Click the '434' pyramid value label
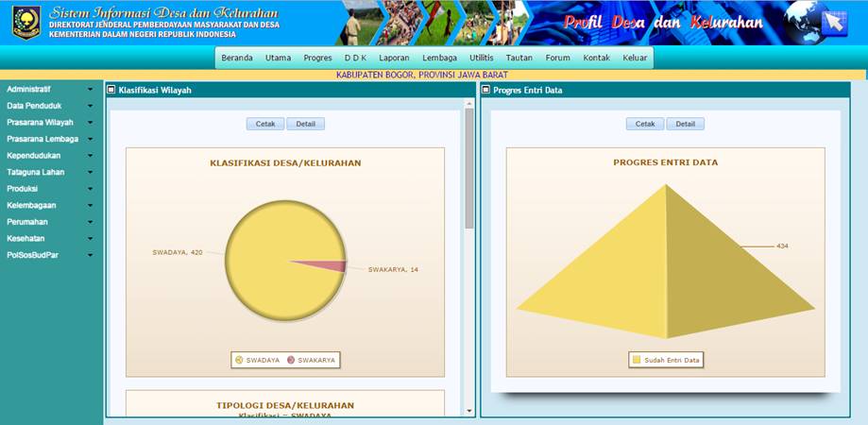 [782, 246]
